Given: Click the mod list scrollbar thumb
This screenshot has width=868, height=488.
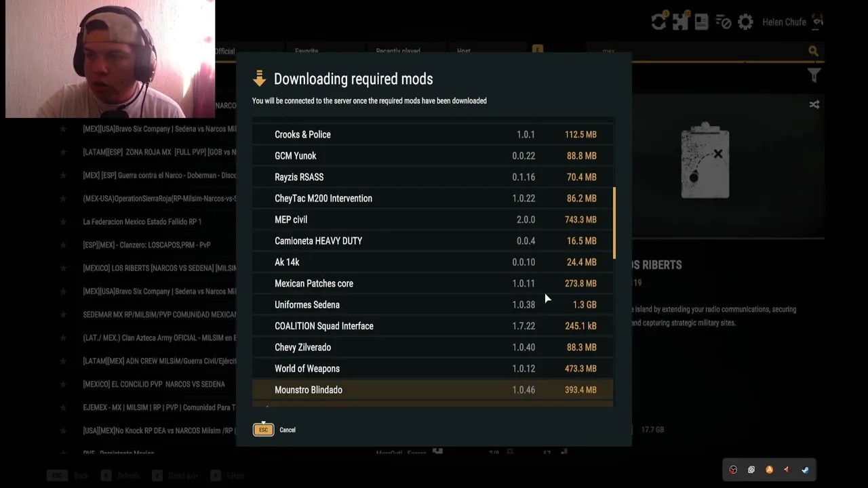Looking at the screenshot, I should point(614,223).
